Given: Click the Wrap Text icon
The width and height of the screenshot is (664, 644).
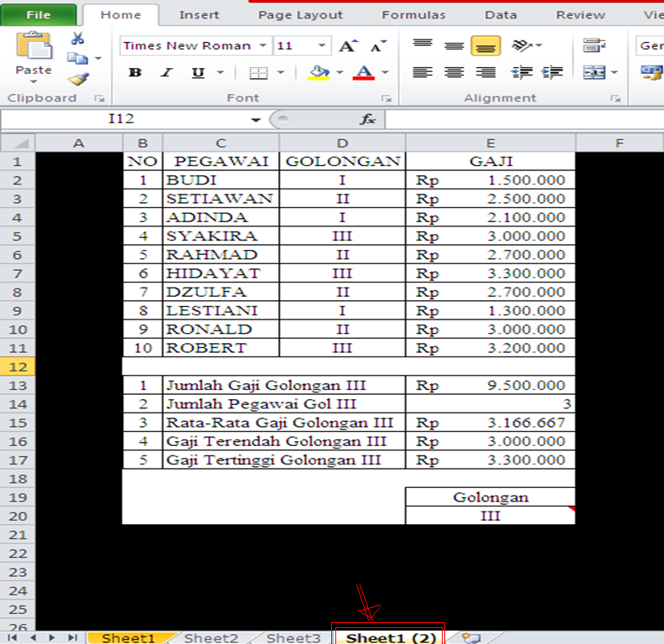Looking at the screenshot, I should click(594, 45).
